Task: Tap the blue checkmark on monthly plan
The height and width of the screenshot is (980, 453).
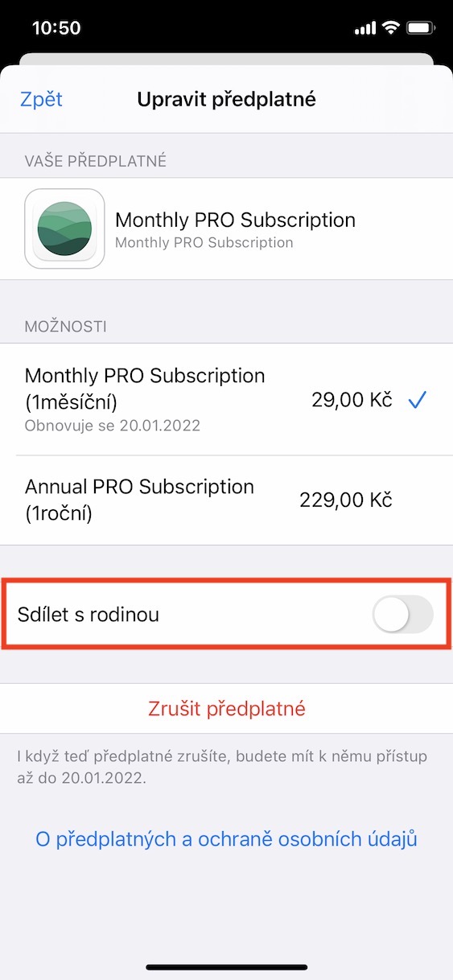Action: (417, 400)
